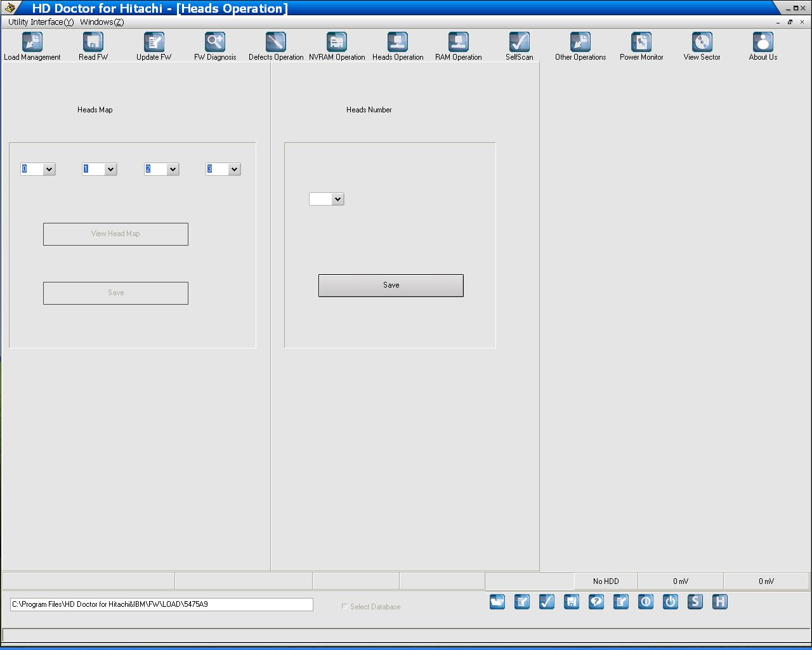Click the app icon in the title bar

pyautogui.click(x=10, y=8)
